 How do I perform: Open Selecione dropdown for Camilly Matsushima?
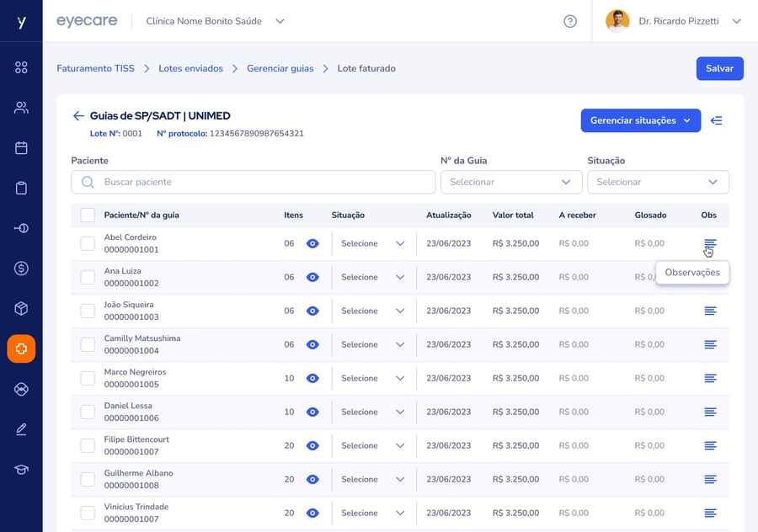pyautogui.click(x=373, y=344)
